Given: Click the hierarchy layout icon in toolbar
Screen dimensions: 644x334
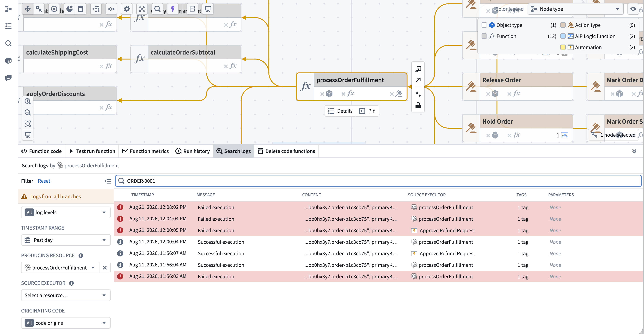Looking at the screenshot, I should tap(96, 9).
